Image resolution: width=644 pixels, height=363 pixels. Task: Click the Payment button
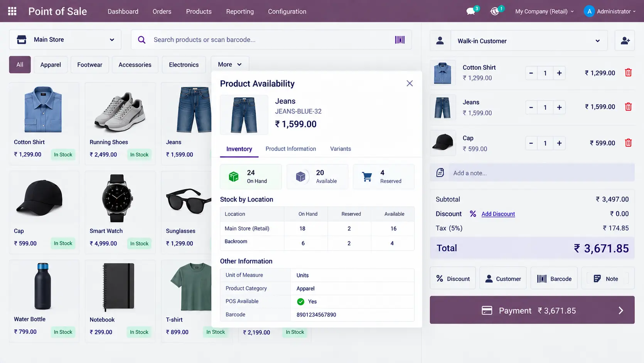click(x=532, y=310)
